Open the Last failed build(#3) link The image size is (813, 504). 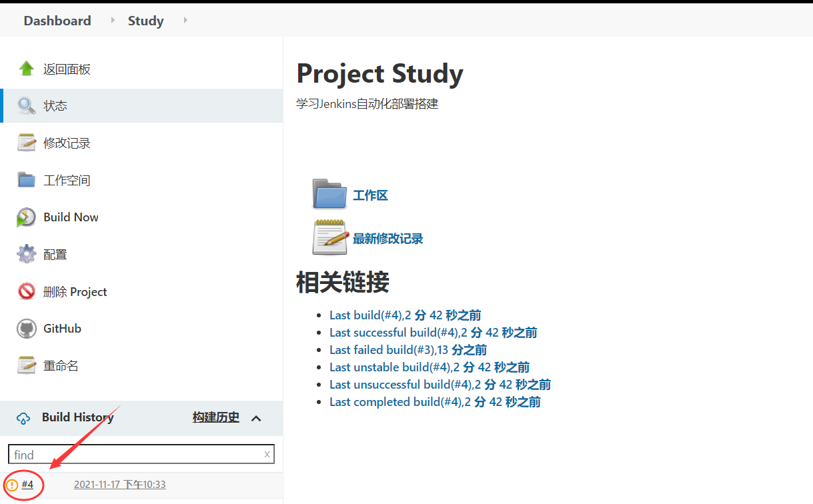(408, 350)
